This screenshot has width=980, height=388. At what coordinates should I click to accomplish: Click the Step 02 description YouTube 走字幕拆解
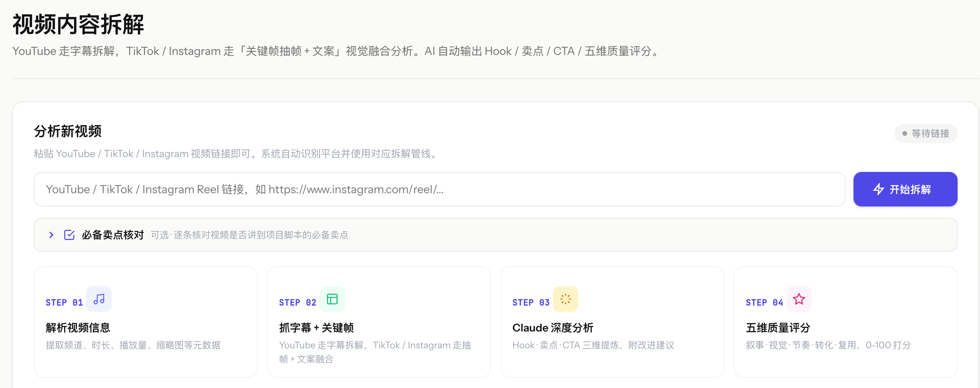tap(375, 352)
